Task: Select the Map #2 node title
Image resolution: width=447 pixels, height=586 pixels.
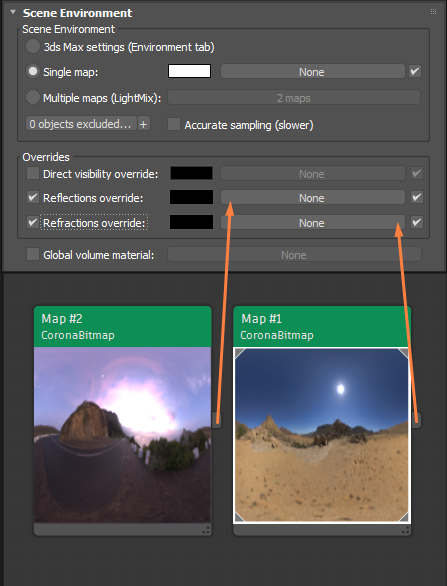Action: pyautogui.click(x=62, y=318)
